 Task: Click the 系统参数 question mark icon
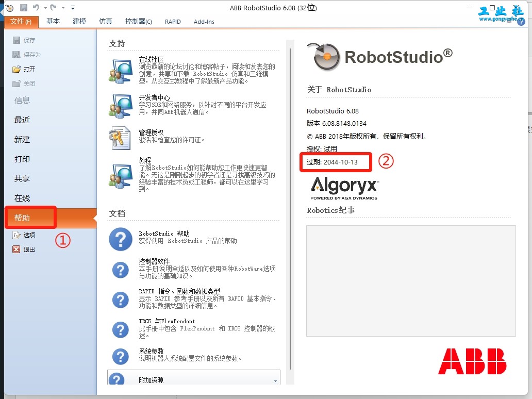[x=121, y=357]
